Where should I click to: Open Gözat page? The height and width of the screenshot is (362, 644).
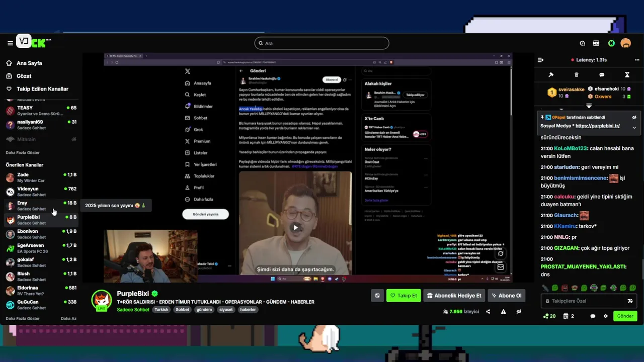click(24, 76)
